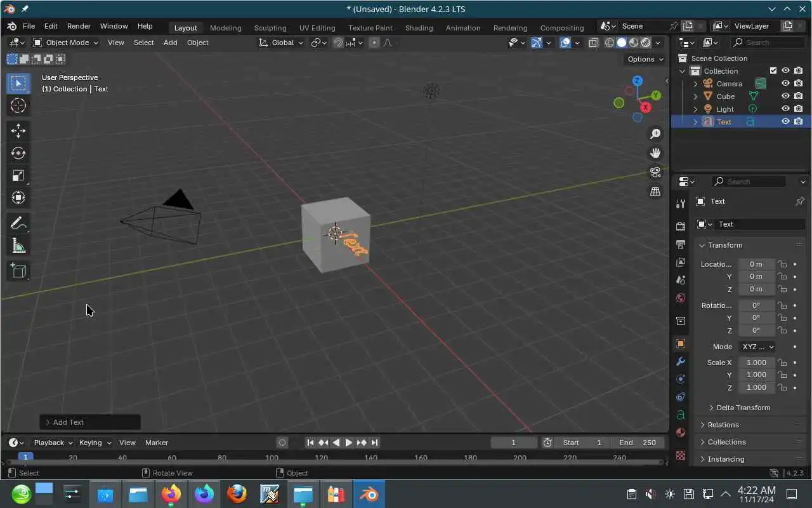Open the Edit menu

coord(51,26)
